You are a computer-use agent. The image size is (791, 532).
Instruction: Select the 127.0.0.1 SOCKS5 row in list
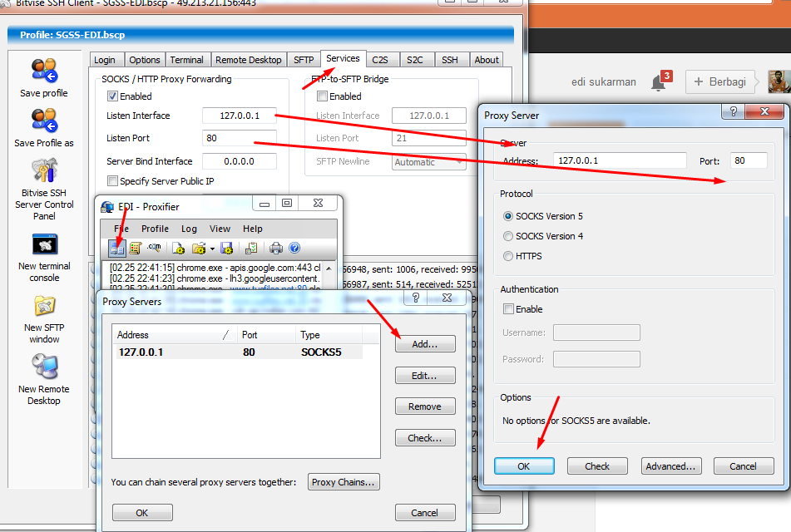tap(238, 352)
